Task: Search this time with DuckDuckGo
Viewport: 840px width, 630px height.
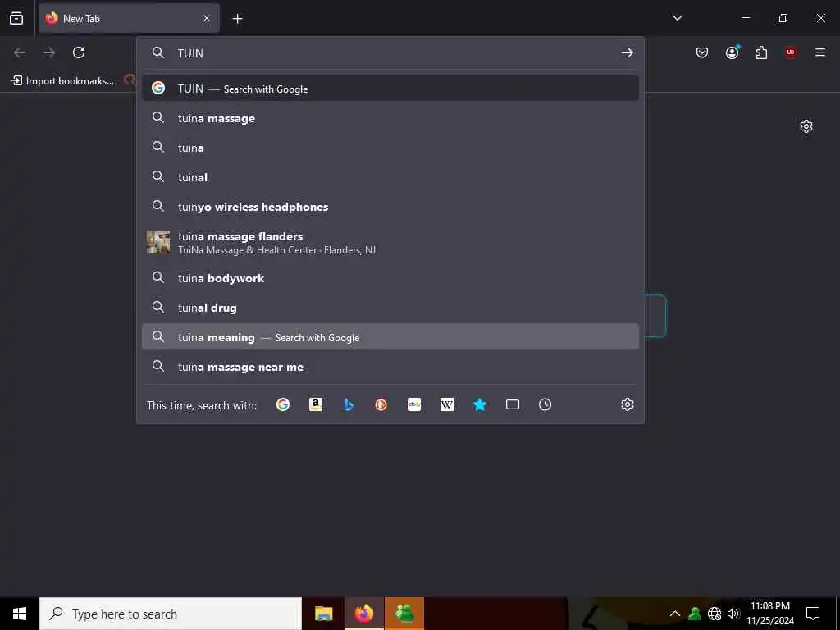Action: pyautogui.click(x=381, y=404)
